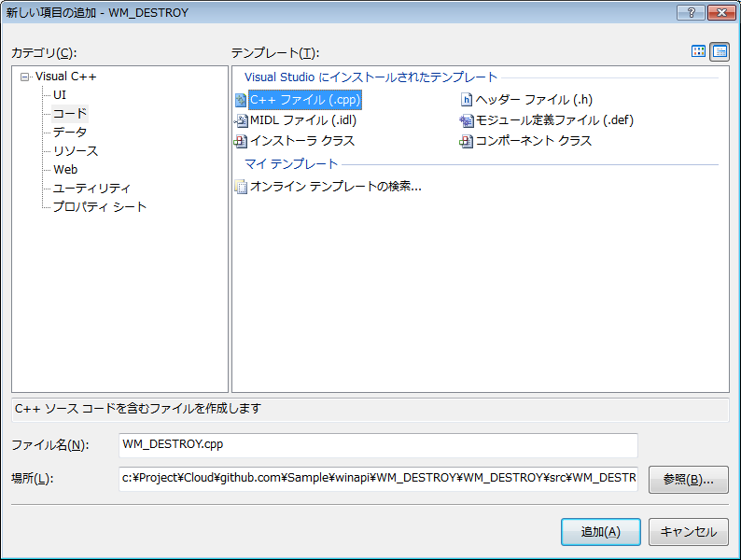741x560 pixels.
Task: Click the MIDL ファイル (.idl) label text
Action: coord(303,121)
